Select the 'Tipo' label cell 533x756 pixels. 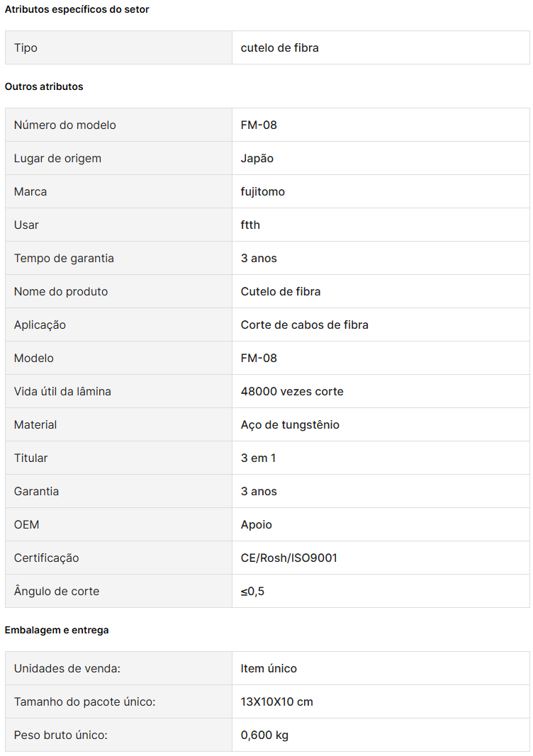26,47
